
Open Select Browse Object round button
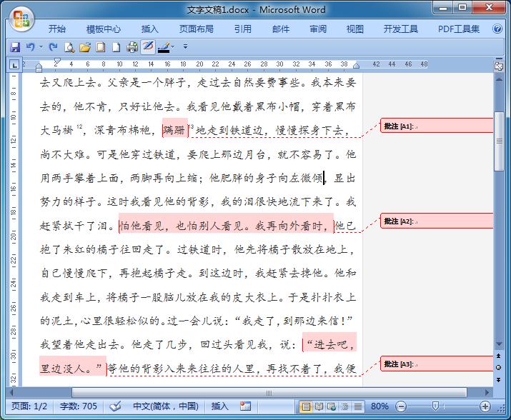pos(499,368)
